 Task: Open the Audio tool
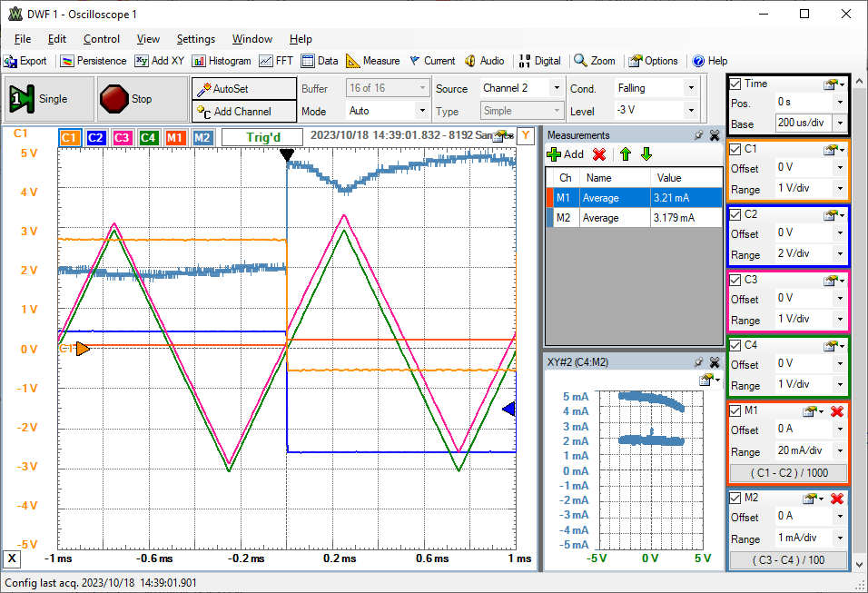(x=484, y=61)
